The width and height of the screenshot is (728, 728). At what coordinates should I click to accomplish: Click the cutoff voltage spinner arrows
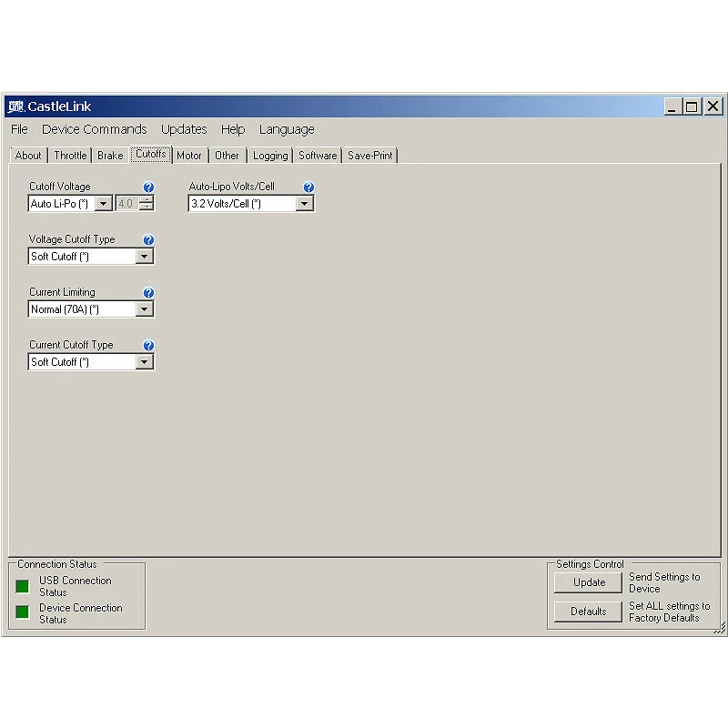pyautogui.click(x=147, y=204)
